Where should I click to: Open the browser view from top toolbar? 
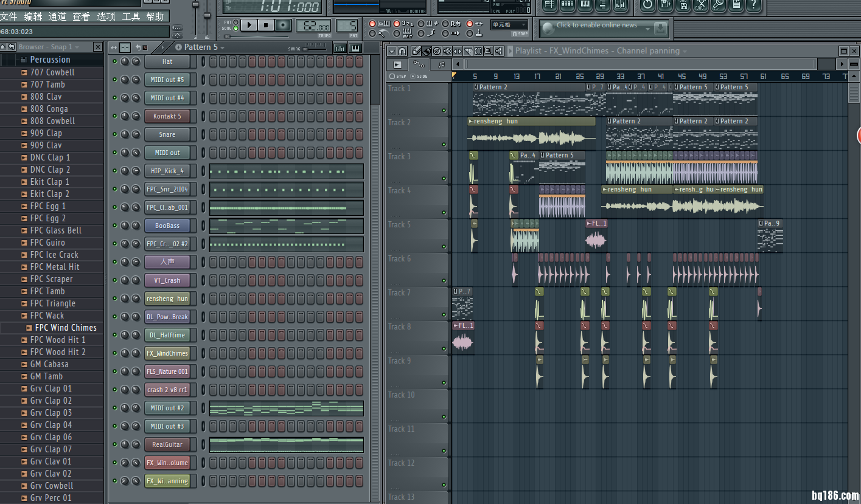[x=602, y=5]
